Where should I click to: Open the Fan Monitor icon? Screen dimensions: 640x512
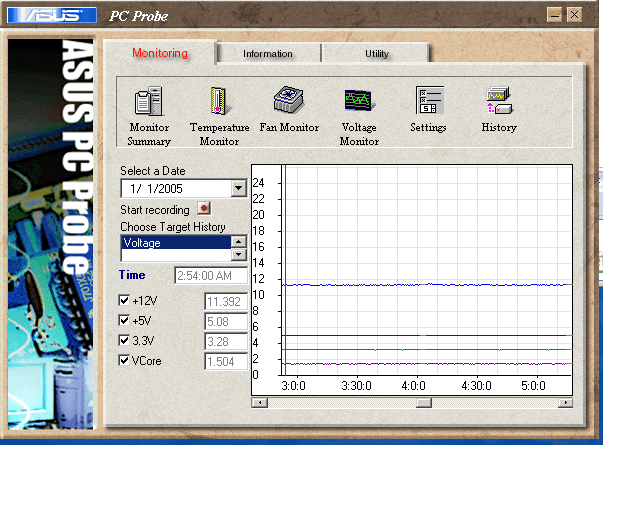(x=289, y=100)
